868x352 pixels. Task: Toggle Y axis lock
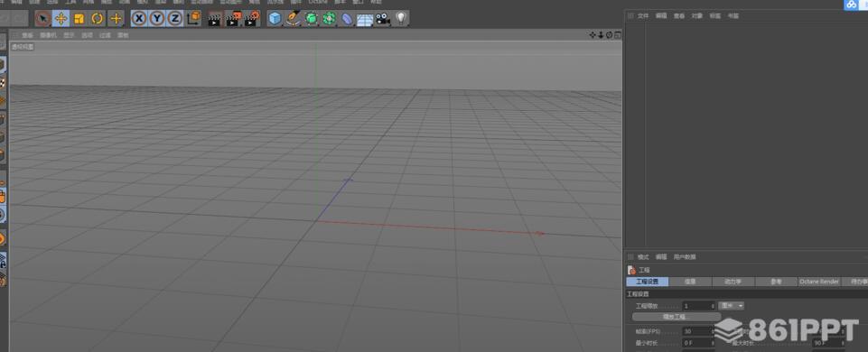click(x=157, y=19)
